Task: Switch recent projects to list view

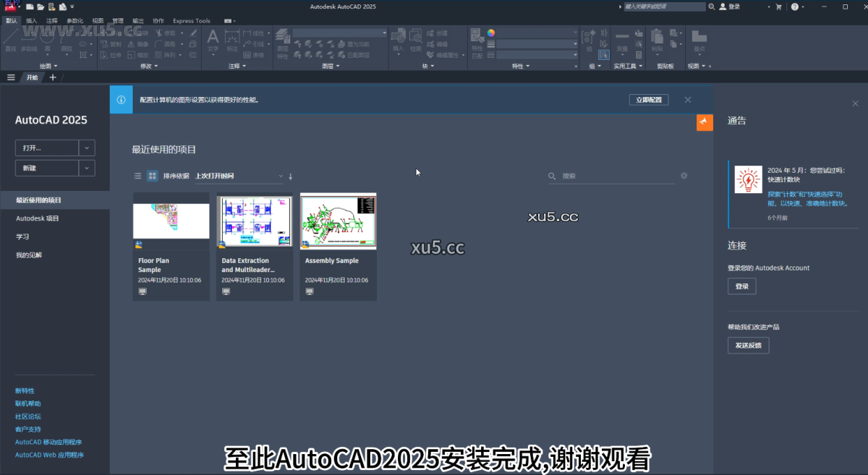Action: click(x=137, y=176)
